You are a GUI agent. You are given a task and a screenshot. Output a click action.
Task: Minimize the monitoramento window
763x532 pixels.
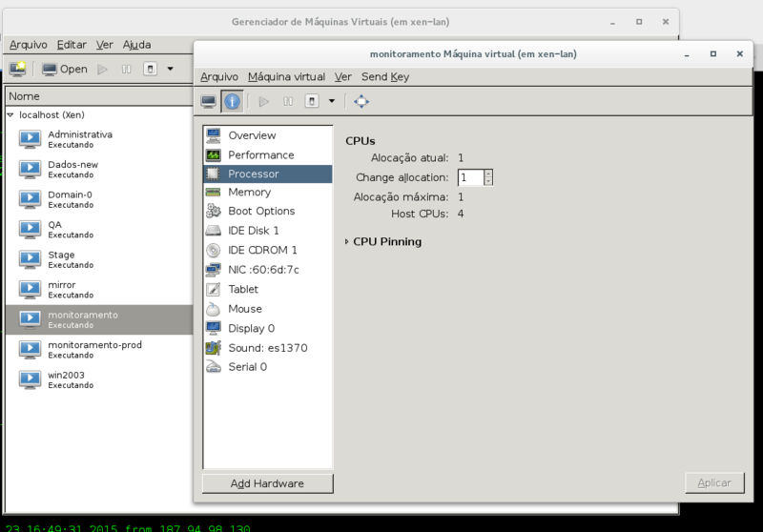point(687,54)
